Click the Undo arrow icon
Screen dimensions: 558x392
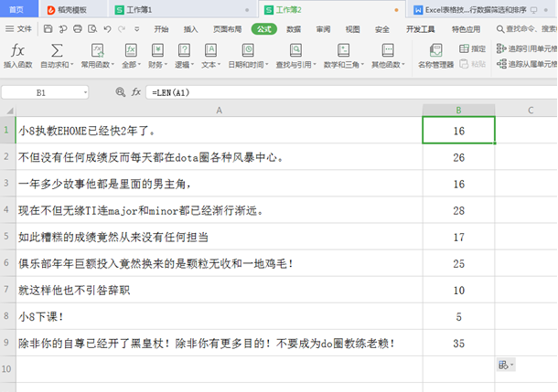[107, 29]
